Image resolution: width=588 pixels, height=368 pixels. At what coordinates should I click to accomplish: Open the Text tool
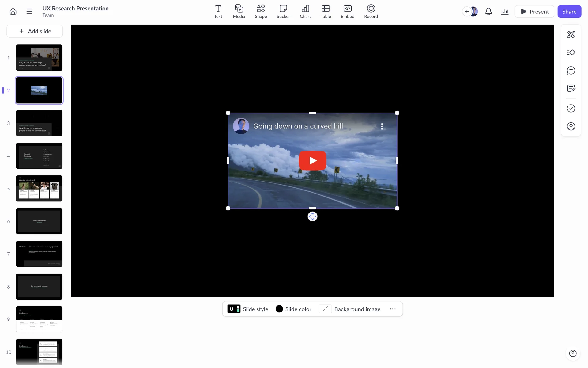(x=218, y=12)
